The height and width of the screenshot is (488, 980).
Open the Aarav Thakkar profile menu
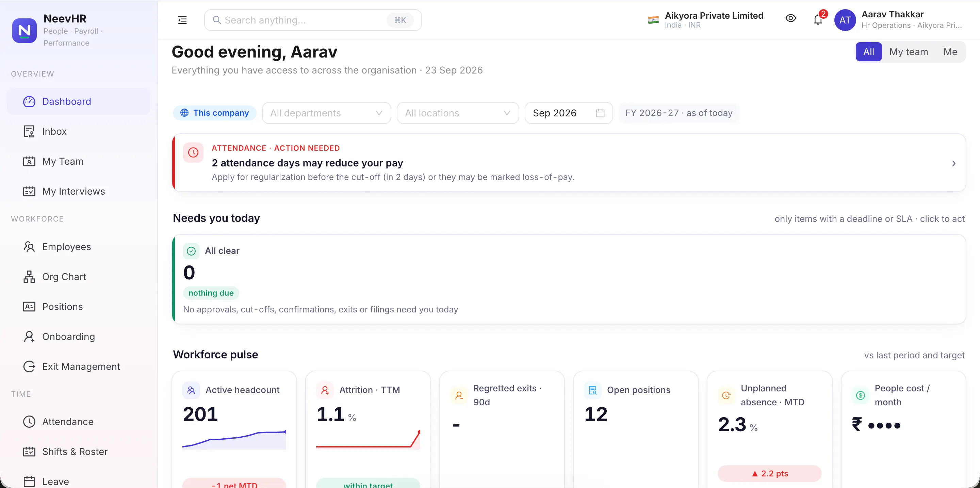pyautogui.click(x=898, y=20)
